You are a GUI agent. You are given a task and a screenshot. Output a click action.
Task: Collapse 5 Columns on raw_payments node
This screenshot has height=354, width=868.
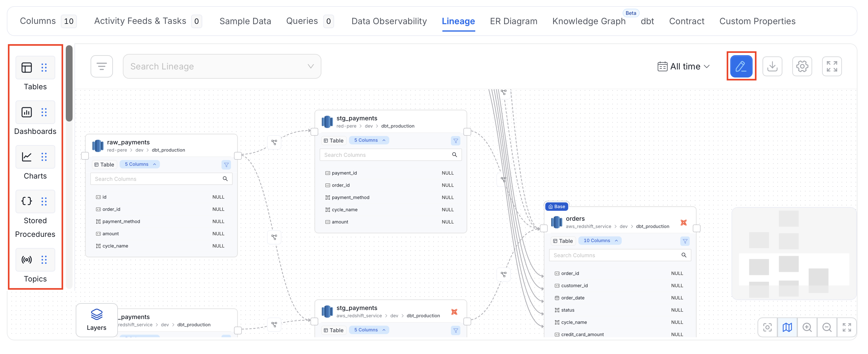[140, 164]
